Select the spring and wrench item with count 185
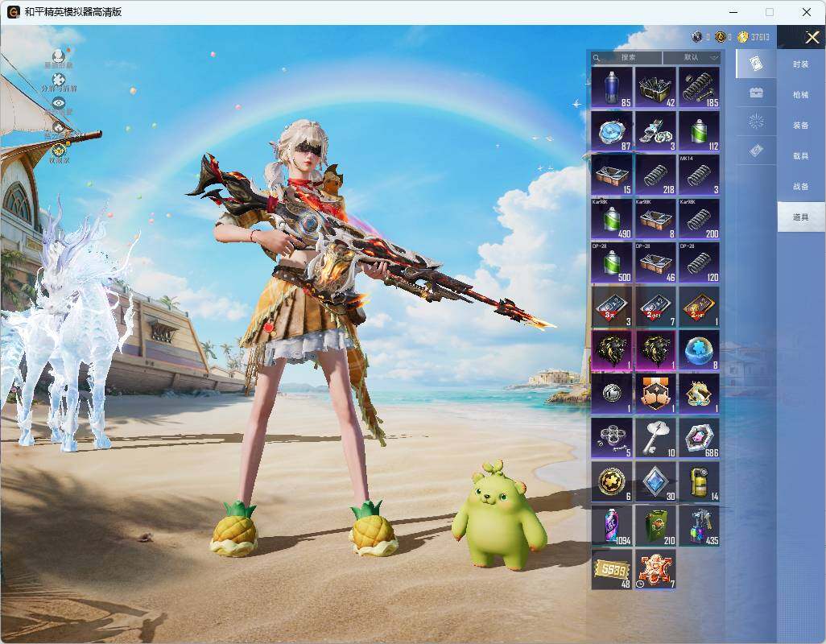 click(x=699, y=88)
